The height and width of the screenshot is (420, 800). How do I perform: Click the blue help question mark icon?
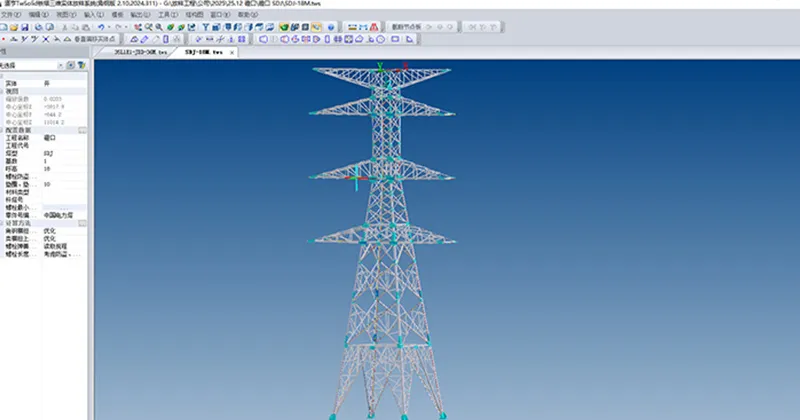(x=331, y=27)
